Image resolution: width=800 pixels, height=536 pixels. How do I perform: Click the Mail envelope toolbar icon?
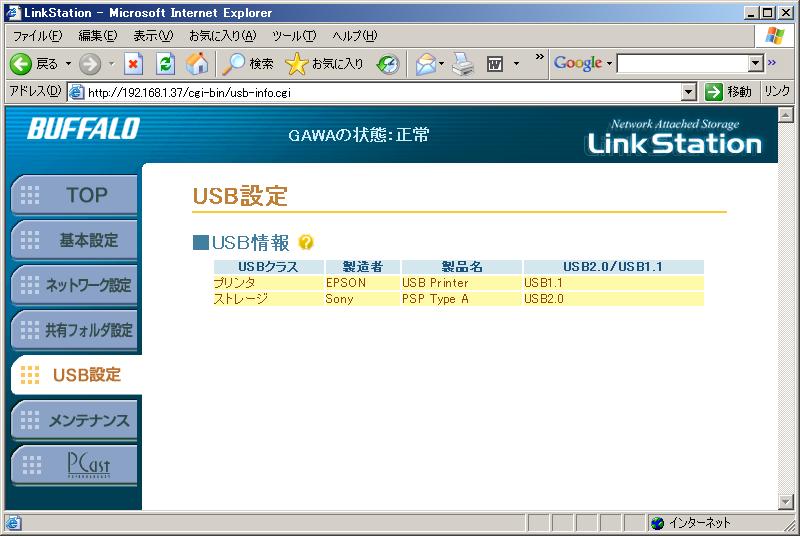tap(426, 64)
